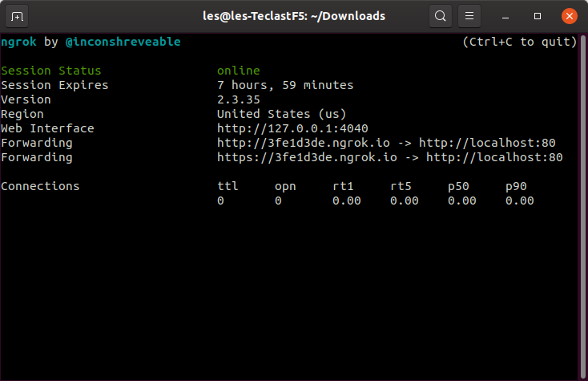Click the http://3fe1d3de.ngrok.io forwarding URL
Image resolution: width=588 pixels, height=381 pixels.
(304, 143)
